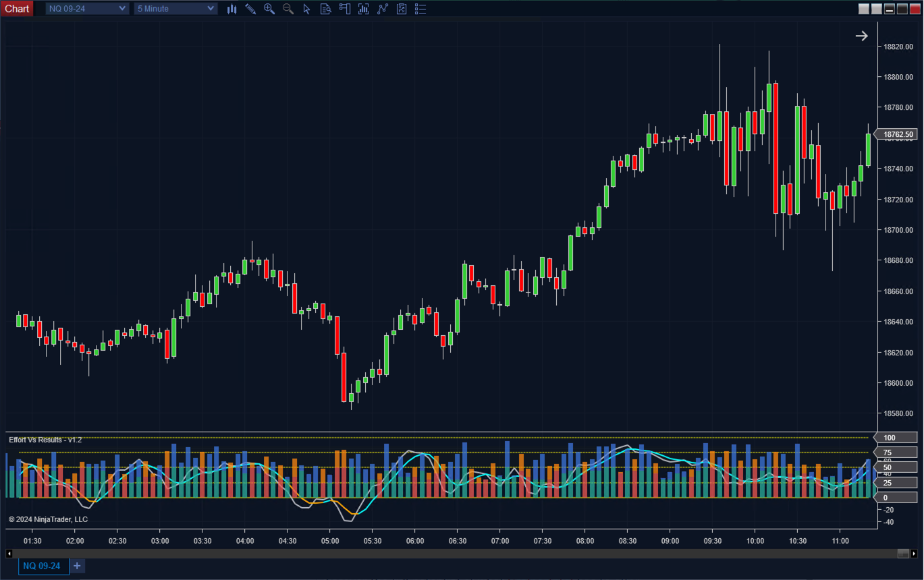The height and width of the screenshot is (580, 924).
Task: Open the bar type chart style icon
Action: pyautogui.click(x=232, y=9)
